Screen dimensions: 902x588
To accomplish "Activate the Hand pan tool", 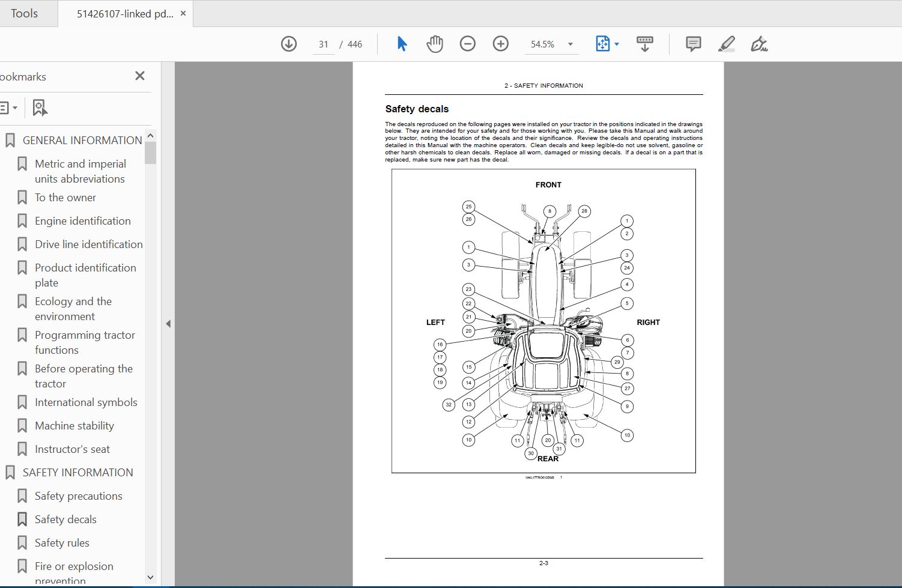I will (434, 44).
